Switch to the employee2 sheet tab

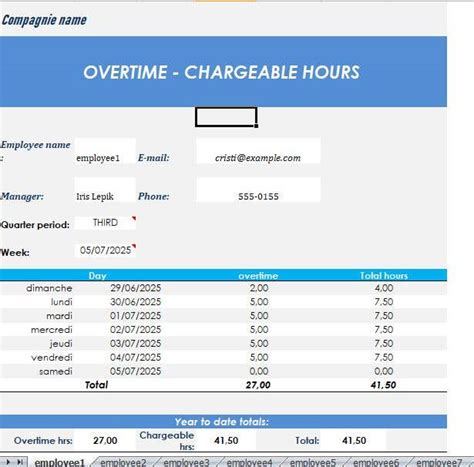[x=123, y=462]
